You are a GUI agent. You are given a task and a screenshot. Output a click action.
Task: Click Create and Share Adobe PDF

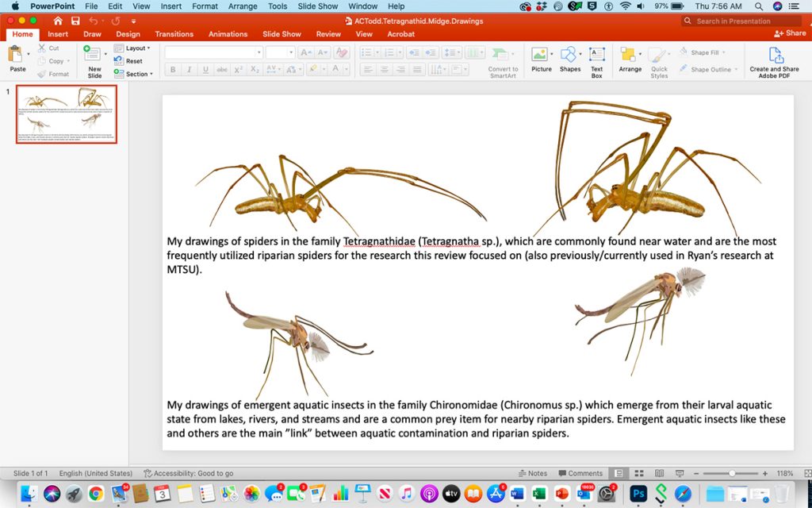pyautogui.click(x=774, y=61)
